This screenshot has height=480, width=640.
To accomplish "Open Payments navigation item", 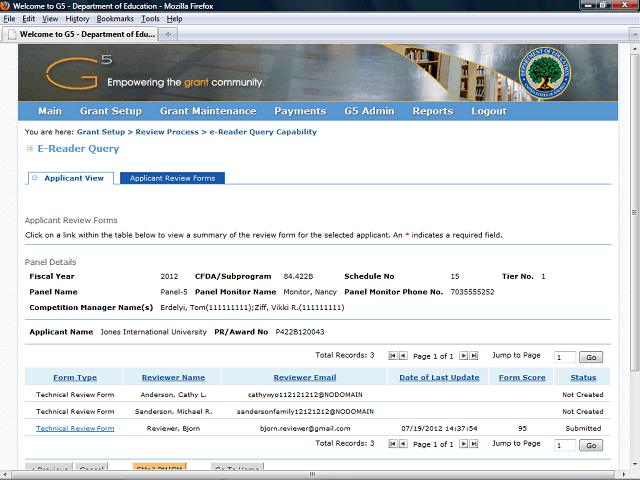I will pos(300,111).
